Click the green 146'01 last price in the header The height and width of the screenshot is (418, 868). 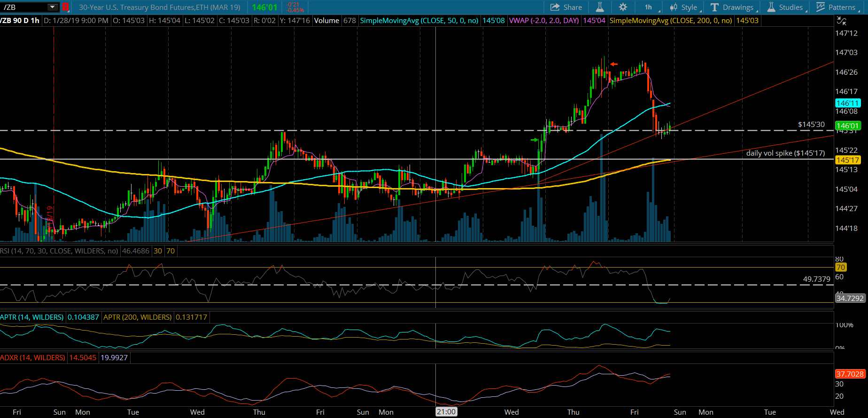click(x=264, y=7)
